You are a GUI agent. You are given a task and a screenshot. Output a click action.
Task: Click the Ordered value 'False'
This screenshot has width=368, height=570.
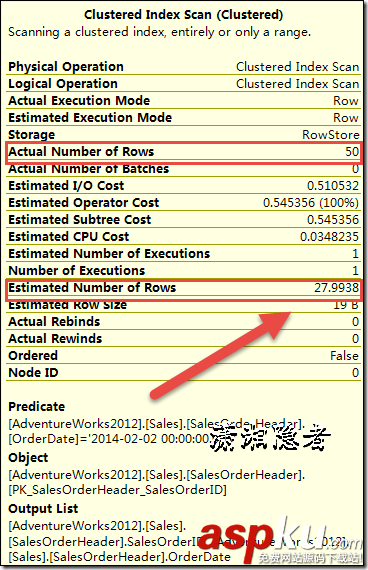344,356
